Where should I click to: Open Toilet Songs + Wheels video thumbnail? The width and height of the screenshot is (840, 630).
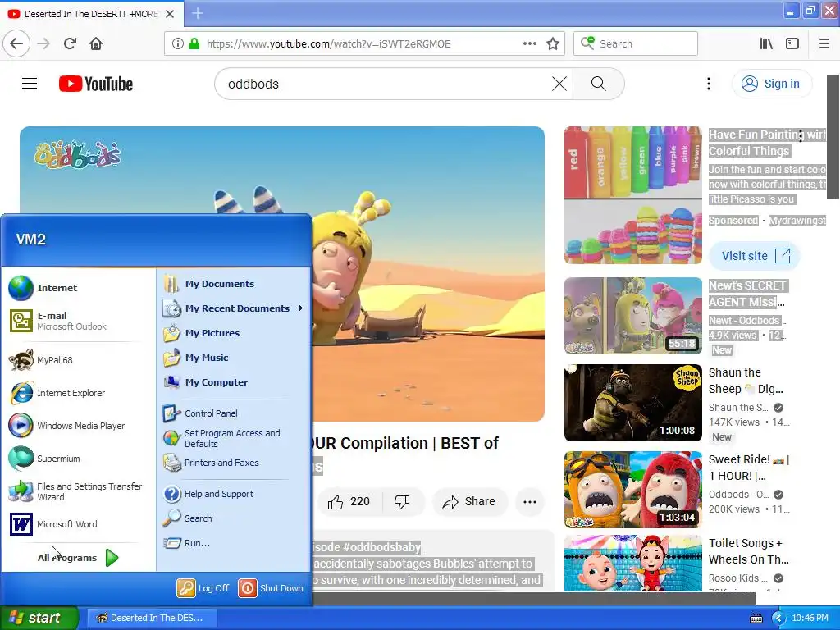pyautogui.click(x=633, y=563)
